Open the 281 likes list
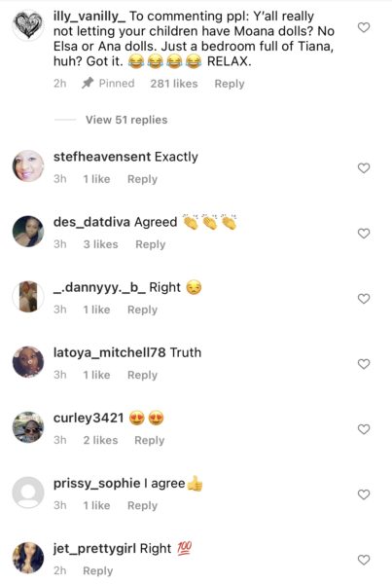The image size is (392, 584). tap(174, 84)
